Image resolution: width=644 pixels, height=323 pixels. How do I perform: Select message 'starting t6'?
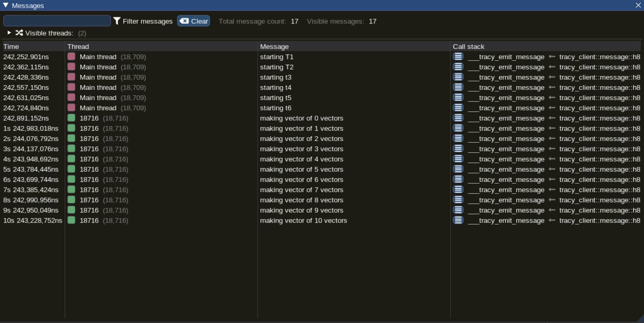[x=276, y=108]
